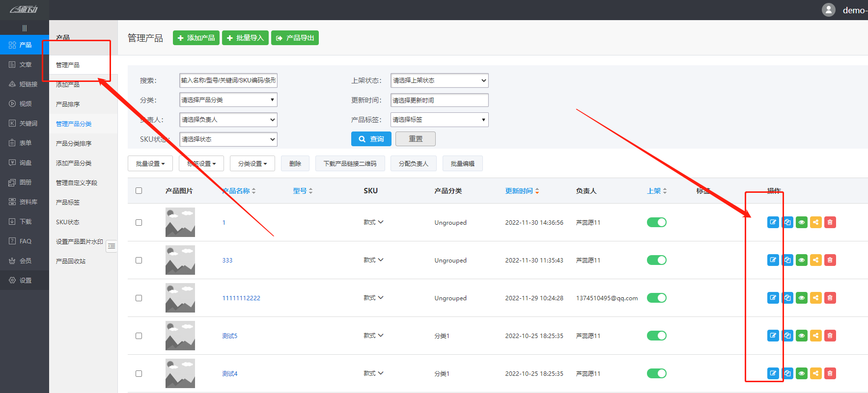Open the 请选择产品分类 category dropdown
The width and height of the screenshot is (868, 393).
click(x=228, y=100)
